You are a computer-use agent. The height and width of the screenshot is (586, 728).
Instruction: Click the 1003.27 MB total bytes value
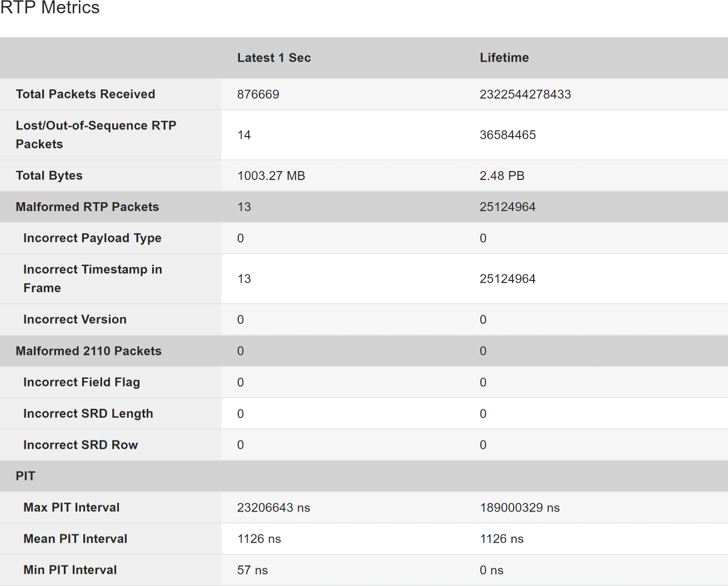coord(271,176)
